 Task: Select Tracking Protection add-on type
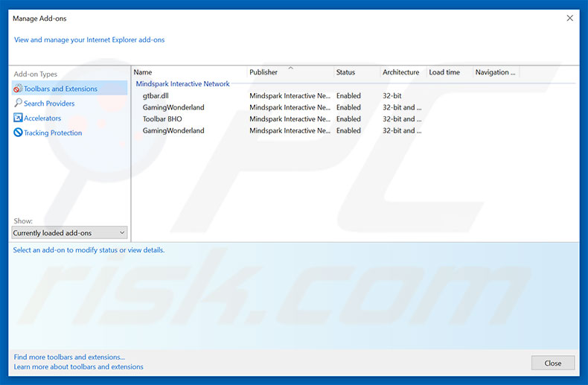[53, 133]
